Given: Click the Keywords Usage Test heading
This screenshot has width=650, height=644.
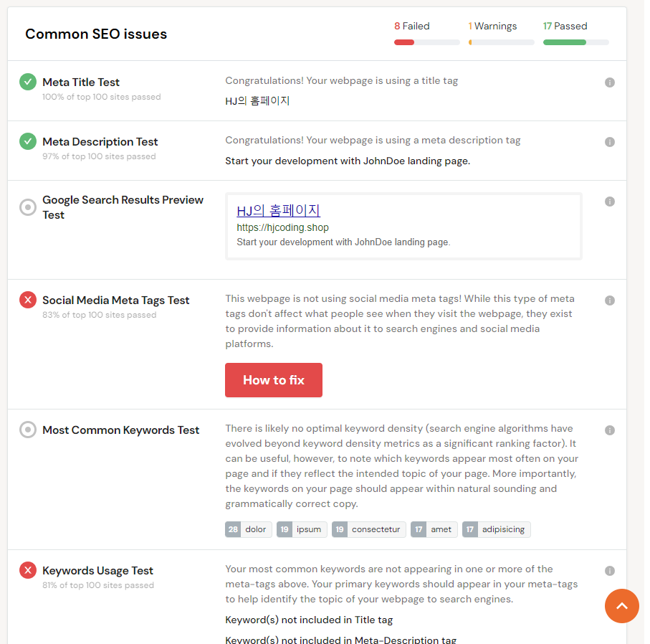Looking at the screenshot, I should coord(97,571).
